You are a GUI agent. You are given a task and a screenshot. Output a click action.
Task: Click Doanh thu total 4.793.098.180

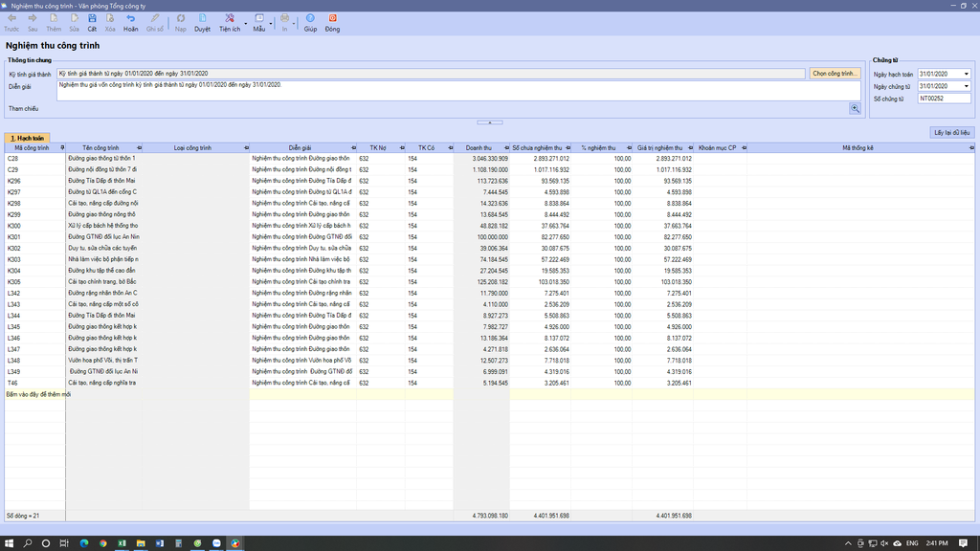[490, 516]
